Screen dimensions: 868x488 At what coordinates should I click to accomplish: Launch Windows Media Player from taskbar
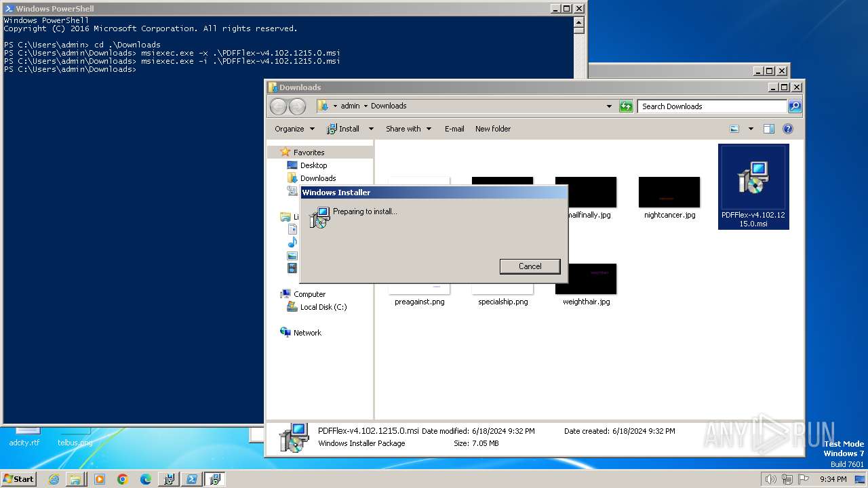click(x=99, y=479)
